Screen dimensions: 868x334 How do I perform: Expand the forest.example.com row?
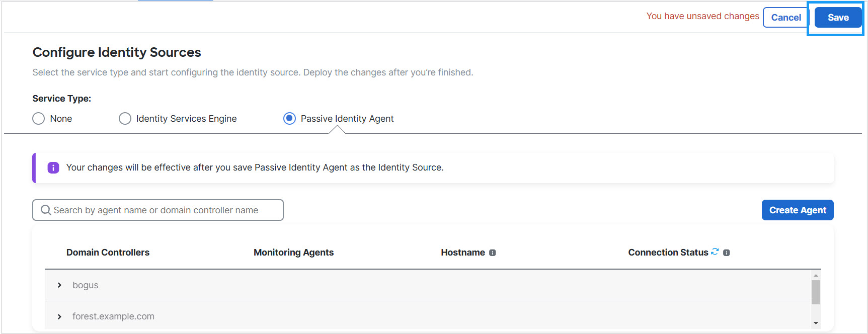click(59, 316)
